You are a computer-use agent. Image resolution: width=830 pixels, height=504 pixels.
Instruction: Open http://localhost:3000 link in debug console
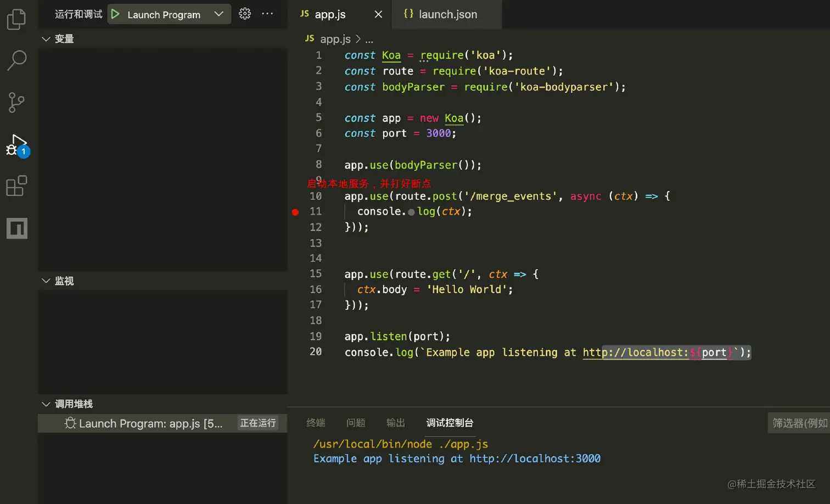[x=535, y=458]
